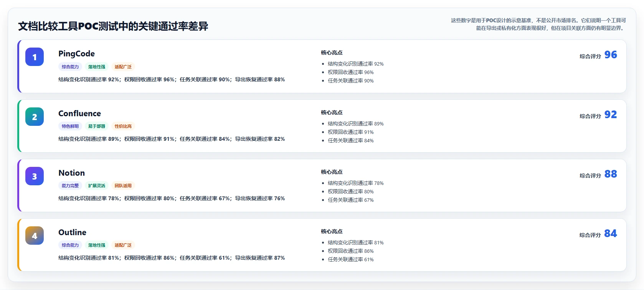
Task: Select the PingCode title
Action: point(76,54)
